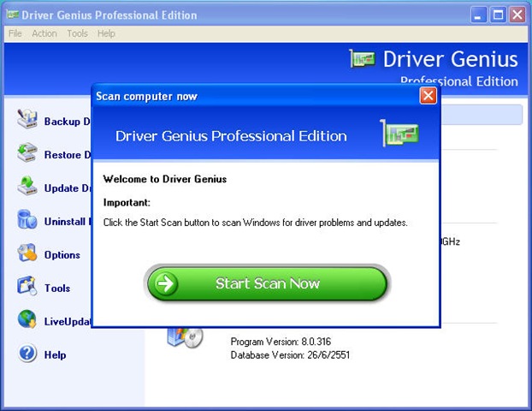Open Tools label in sidebar
Viewport: 532px width, 411px height.
tap(57, 288)
